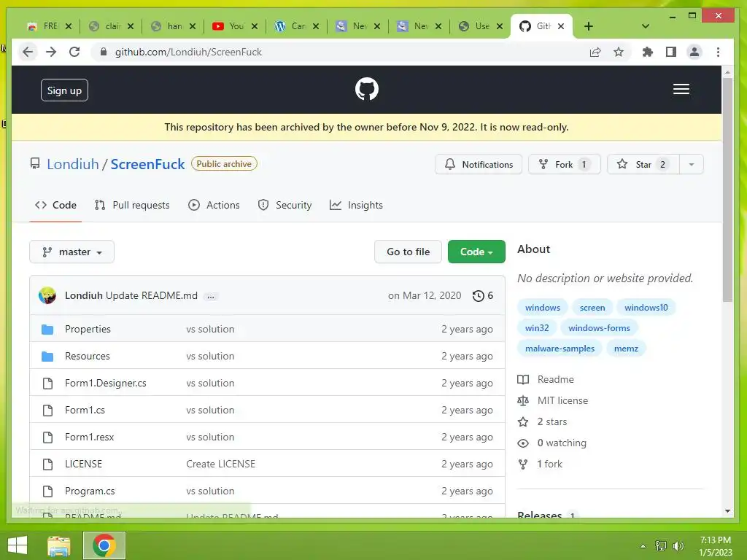Open the Security tab
Screen dimensions: 747x560
[x=285, y=205]
